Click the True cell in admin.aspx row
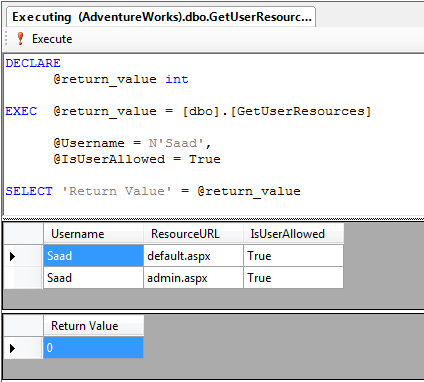Screen dimensions: 424x382 click(293, 278)
